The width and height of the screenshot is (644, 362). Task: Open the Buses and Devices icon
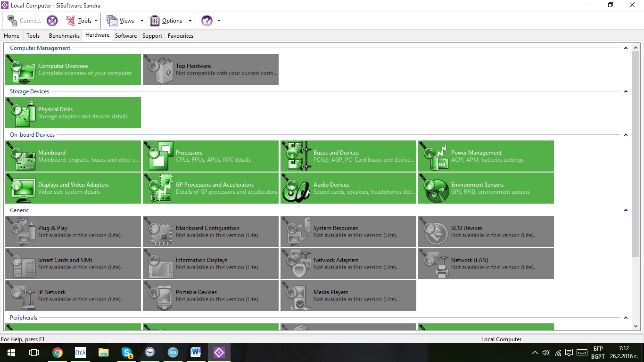(x=297, y=156)
